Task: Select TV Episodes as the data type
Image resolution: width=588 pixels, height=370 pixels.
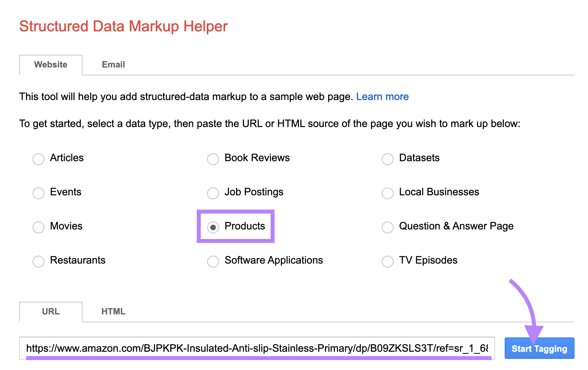Action: click(387, 262)
